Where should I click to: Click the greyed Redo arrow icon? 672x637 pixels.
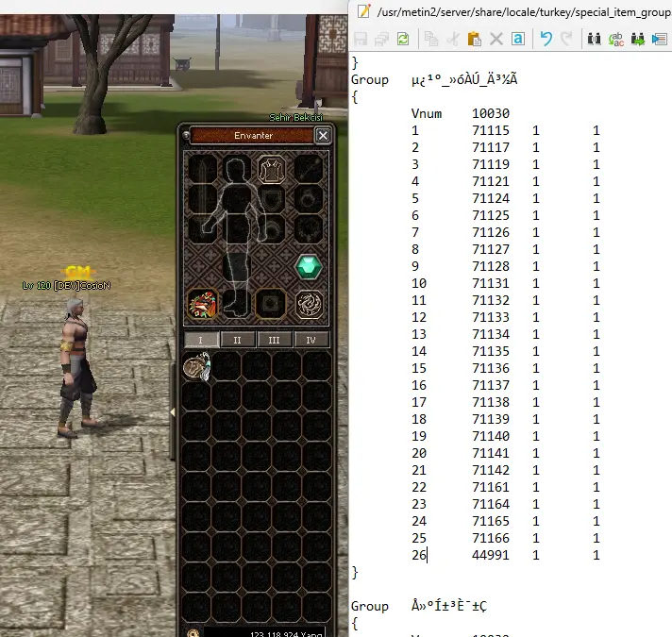pos(567,39)
